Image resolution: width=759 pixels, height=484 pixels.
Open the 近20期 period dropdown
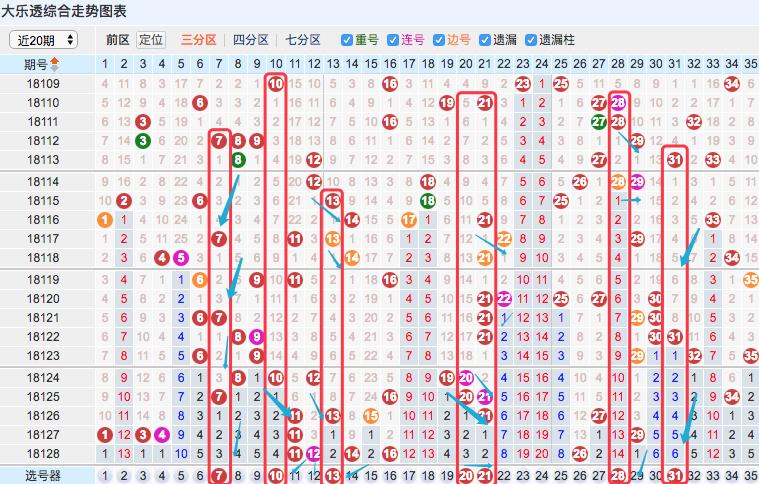[x=44, y=40]
